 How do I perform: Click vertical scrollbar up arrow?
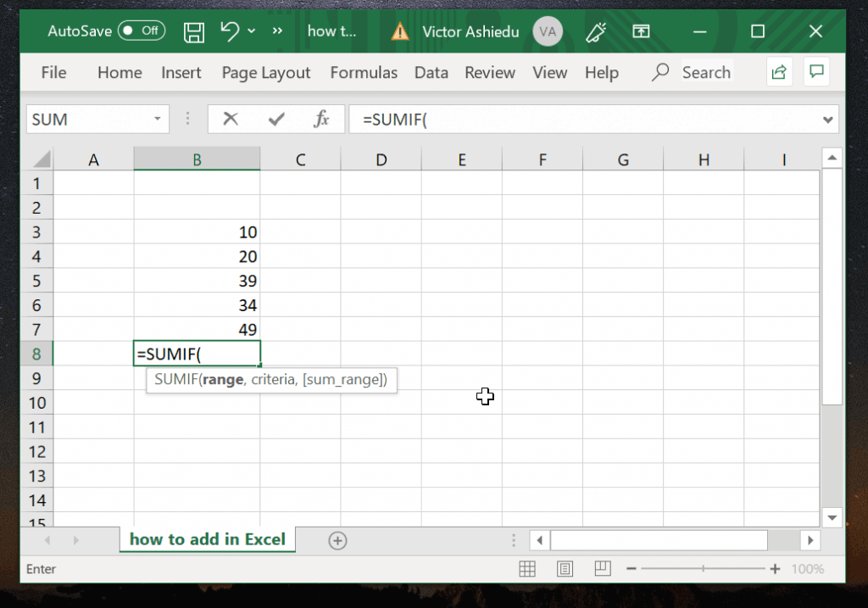[832, 159]
